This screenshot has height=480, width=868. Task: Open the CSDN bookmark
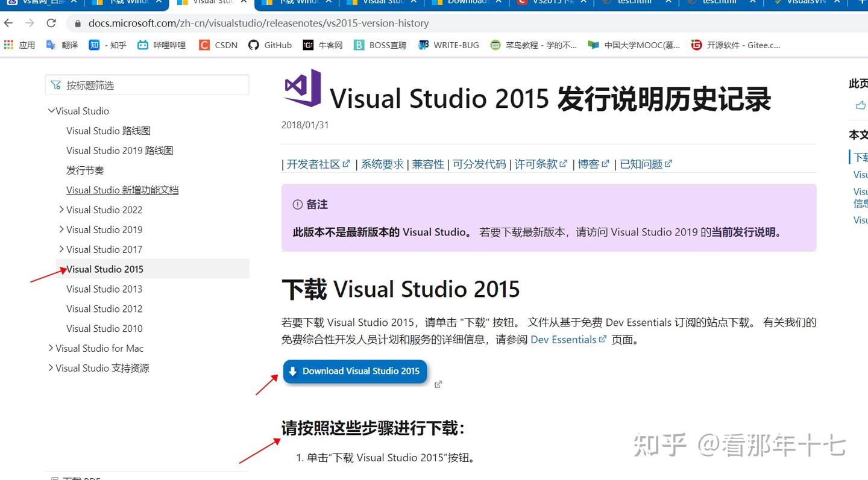[218, 44]
